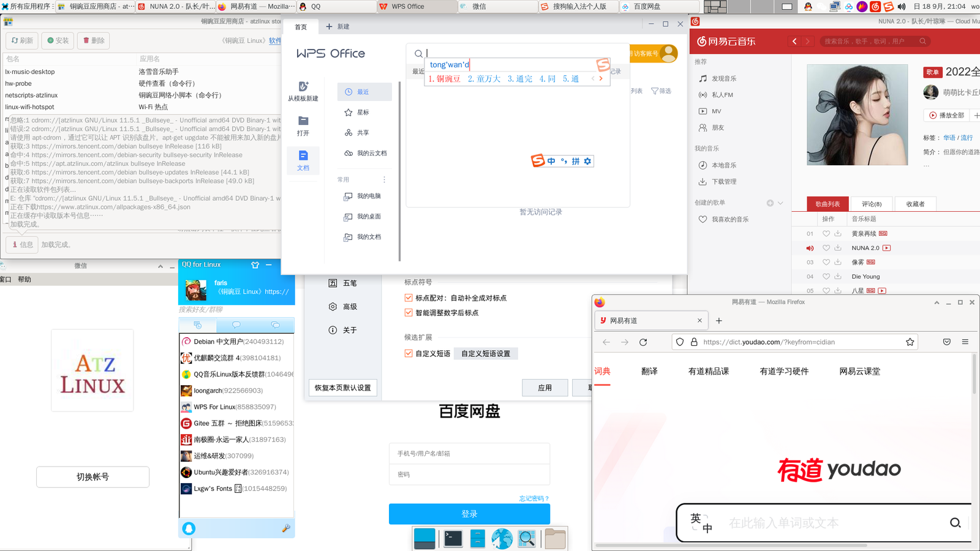
Task: Select the 文档 icon in WPS sidebar
Action: [303, 156]
